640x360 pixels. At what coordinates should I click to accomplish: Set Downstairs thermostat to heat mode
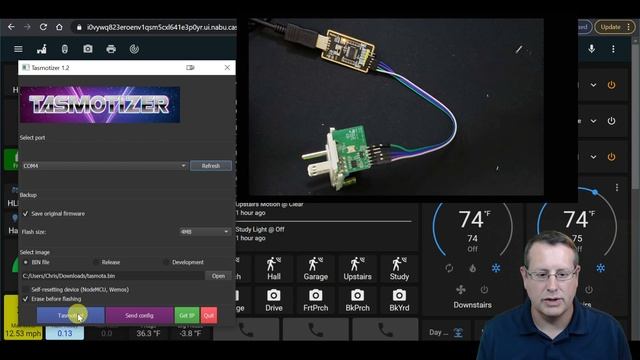(x=473, y=268)
